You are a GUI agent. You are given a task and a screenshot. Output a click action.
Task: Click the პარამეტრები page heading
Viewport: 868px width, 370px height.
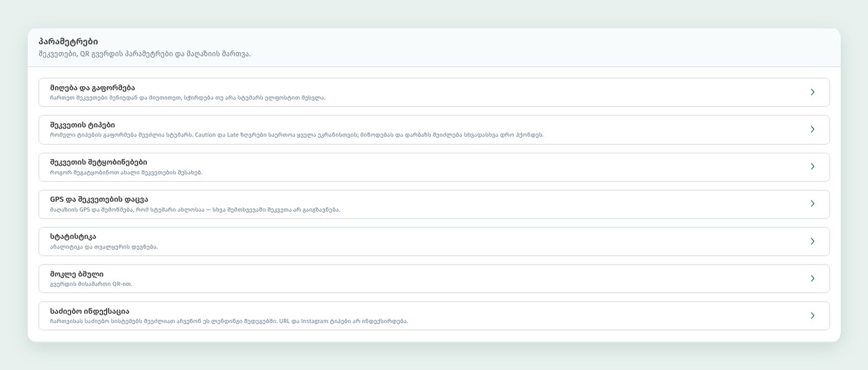click(68, 42)
